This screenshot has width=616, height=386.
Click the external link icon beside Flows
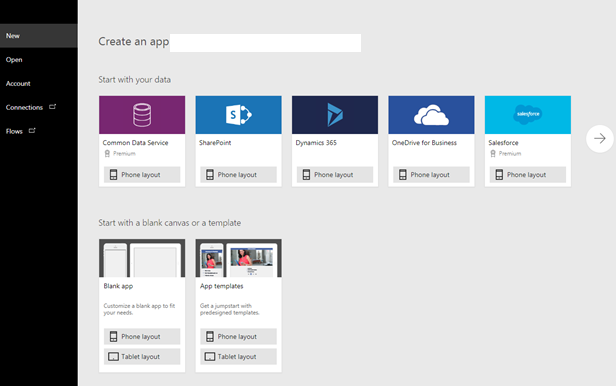pos(32,130)
